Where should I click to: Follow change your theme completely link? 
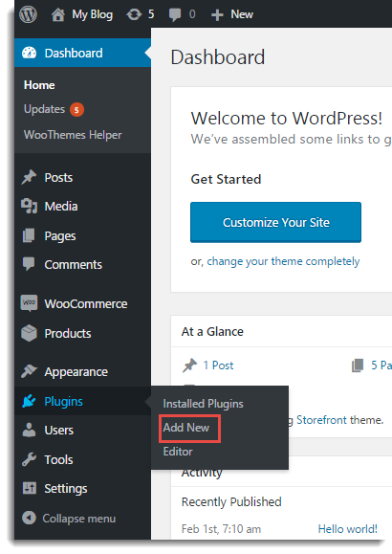pyautogui.click(x=283, y=261)
